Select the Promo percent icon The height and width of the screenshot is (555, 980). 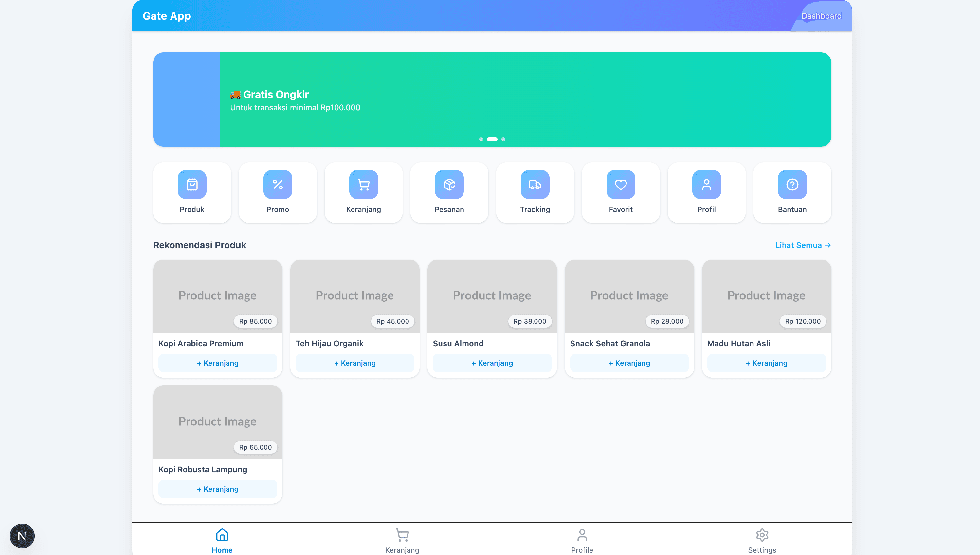pos(278,185)
